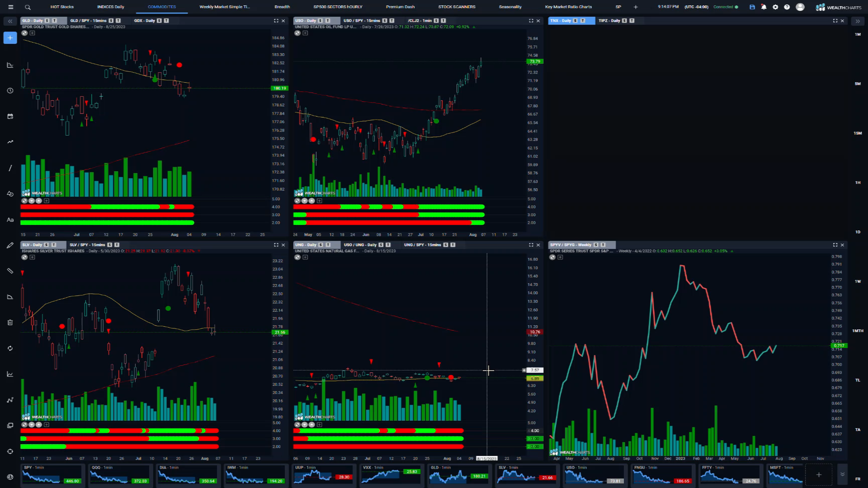868x488 pixels.
Task: Maximize the GLD chart panel
Action: [x=276, y=21]
